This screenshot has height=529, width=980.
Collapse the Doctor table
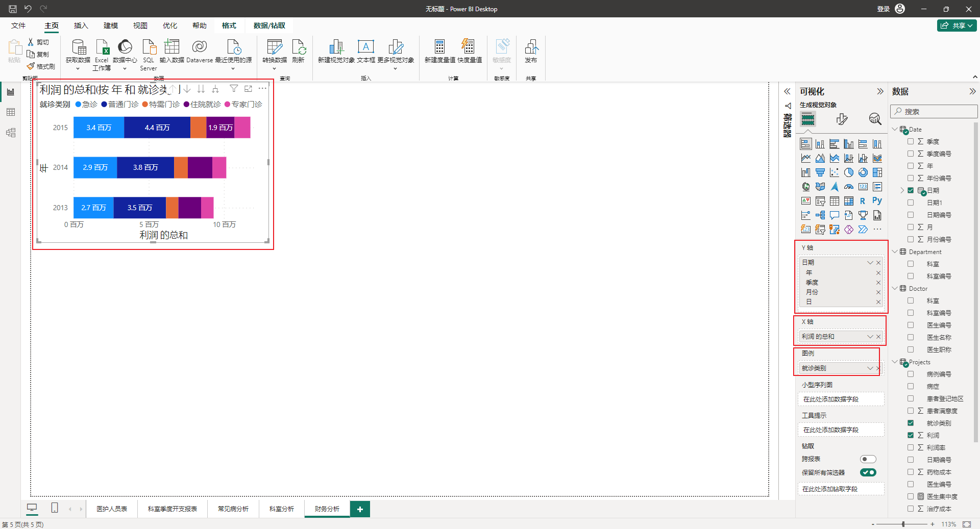[895, 288]
